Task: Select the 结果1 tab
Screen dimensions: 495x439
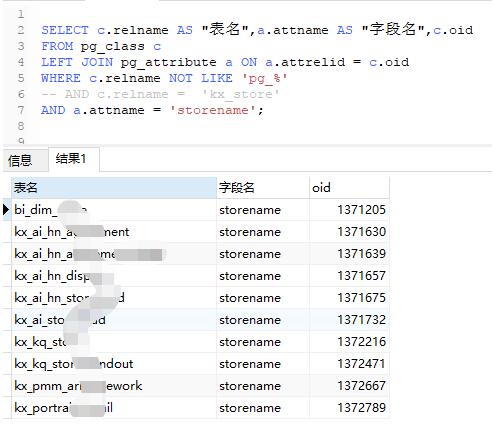Action: (x=74, y=159)
